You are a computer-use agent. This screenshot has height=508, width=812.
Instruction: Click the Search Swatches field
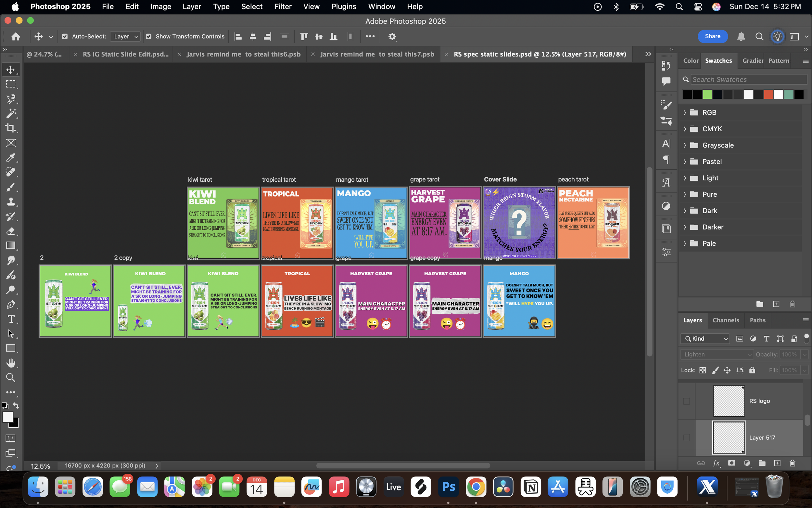(749, 80)
